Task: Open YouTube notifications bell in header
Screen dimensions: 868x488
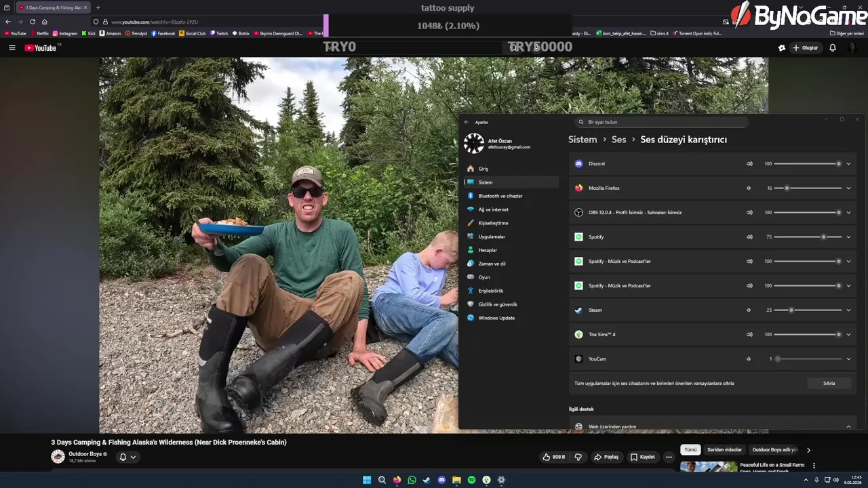Action: click(x=833, y=48)
